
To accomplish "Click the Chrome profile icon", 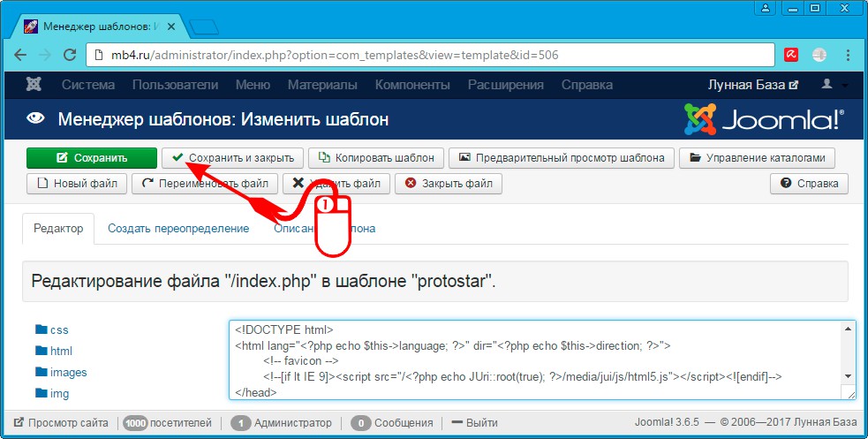I will pyautogui.click(x=765, y=8).
